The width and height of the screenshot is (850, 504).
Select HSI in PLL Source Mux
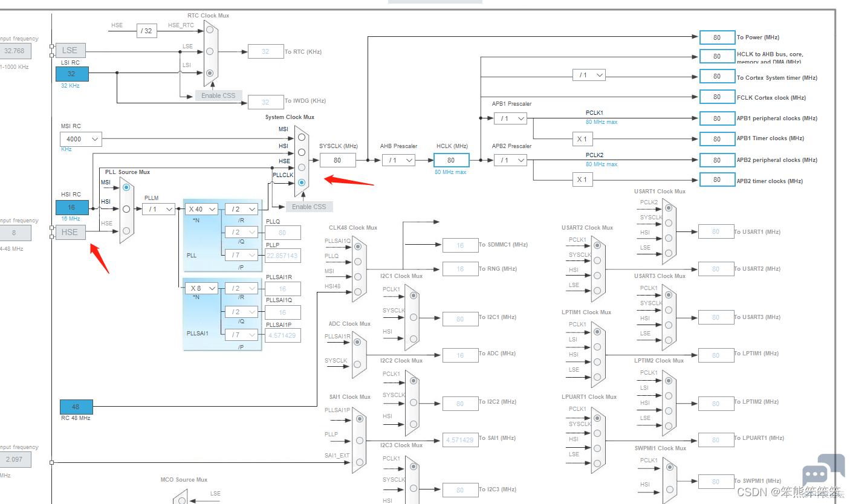126,209
